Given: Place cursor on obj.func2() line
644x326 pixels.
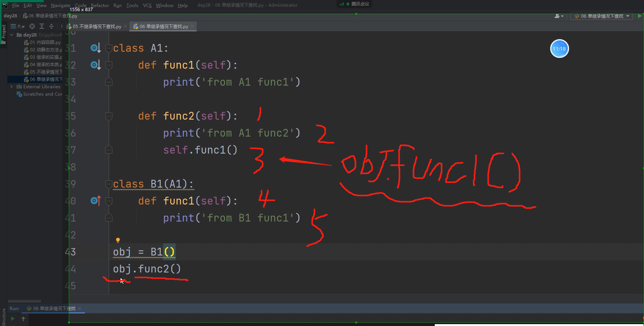Looking at the screenshot, I should 147,269.
